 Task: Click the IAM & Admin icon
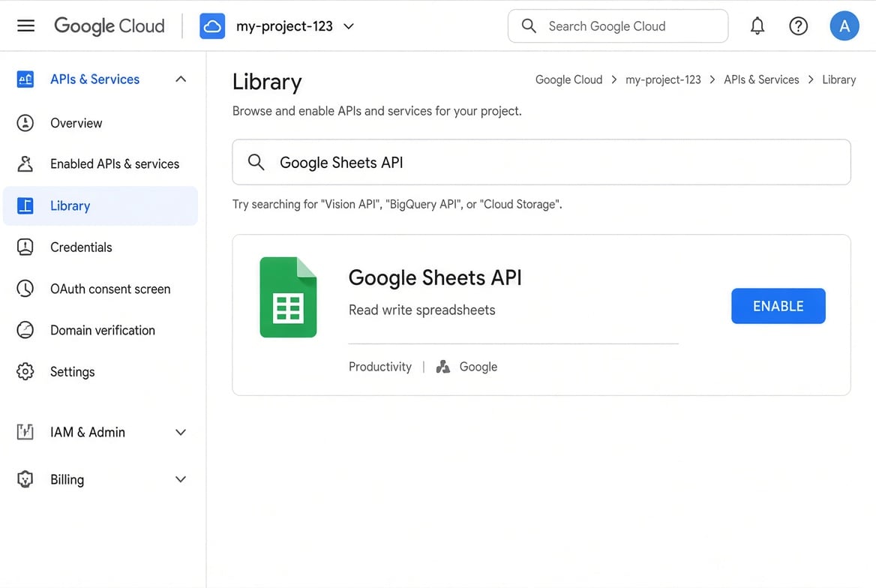click(x=25, y=432)
